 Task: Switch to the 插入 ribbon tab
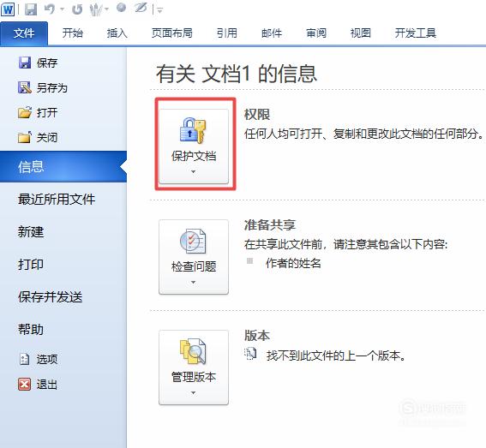pyautogui.click(x=117, y=33)
